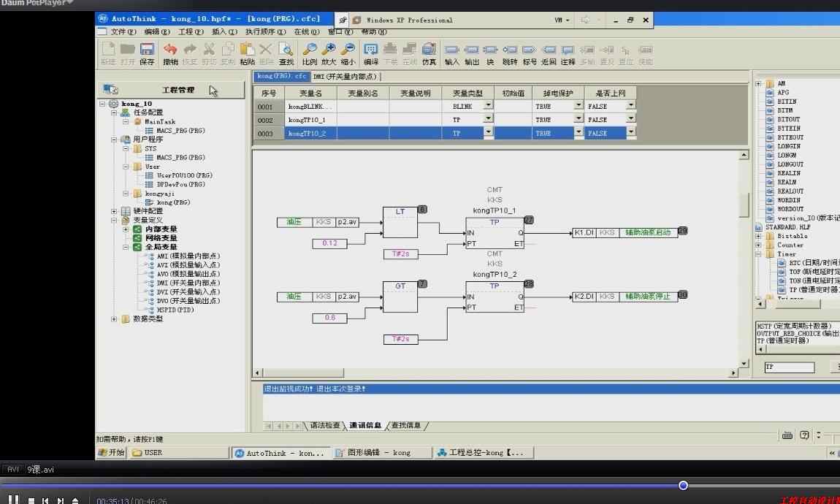This screenshot has width=840, height=504.
Task: Click the LT comparison block
Action: pos(400,222)
